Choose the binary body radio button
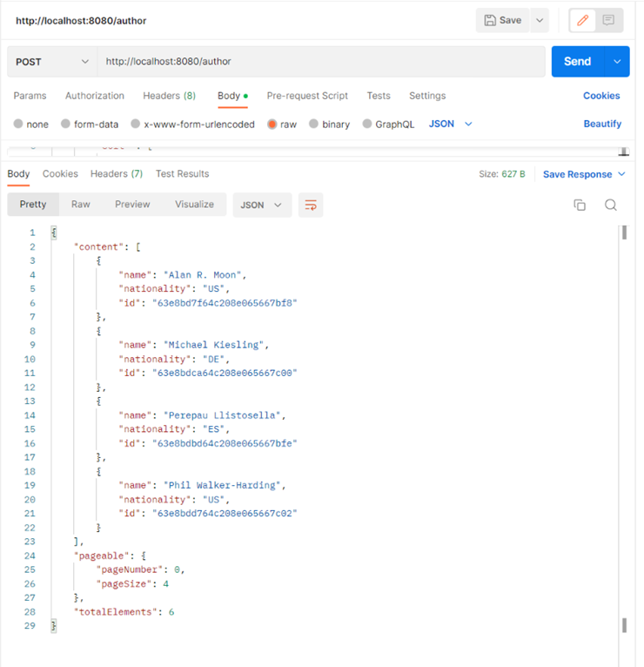The height and width of the screenshot is (667, 644). pyautogui.click(x=315, y=125)
